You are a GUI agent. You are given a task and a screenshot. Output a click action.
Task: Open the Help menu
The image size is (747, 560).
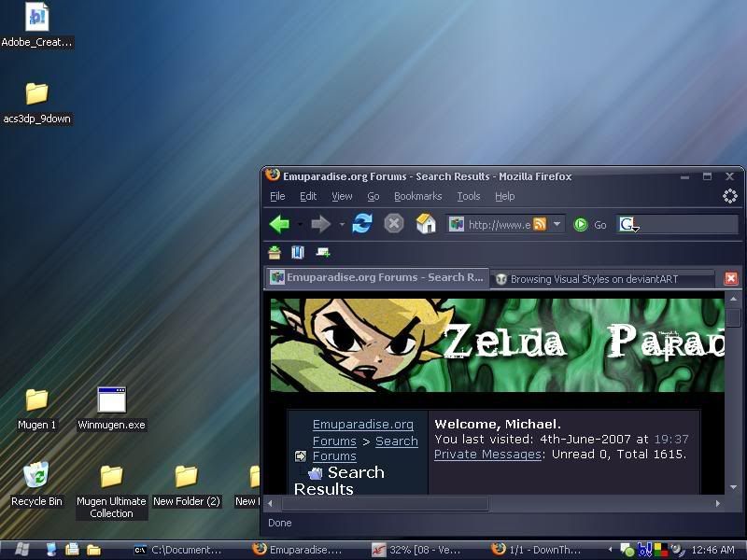coord(504,196)
